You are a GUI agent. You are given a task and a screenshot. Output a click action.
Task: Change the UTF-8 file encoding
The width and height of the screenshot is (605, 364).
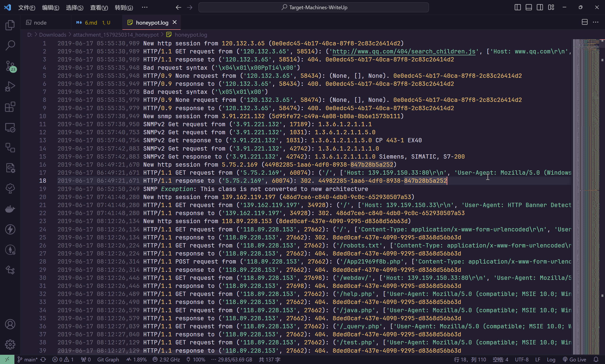(522, 359)
